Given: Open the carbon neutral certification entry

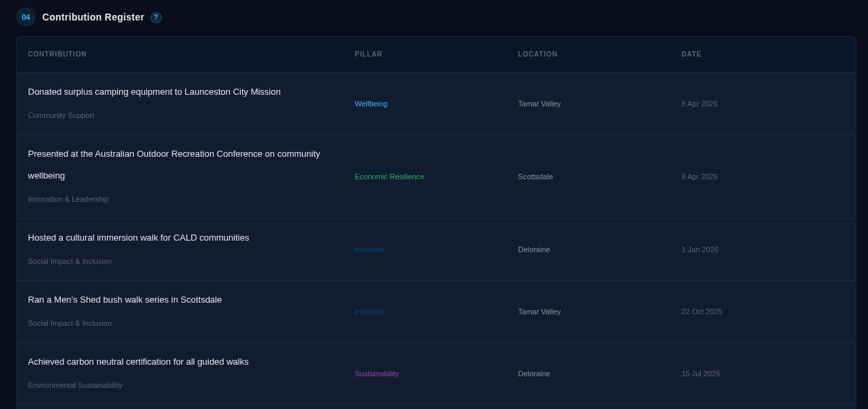Looking at the screenshot, I should 138,362.
